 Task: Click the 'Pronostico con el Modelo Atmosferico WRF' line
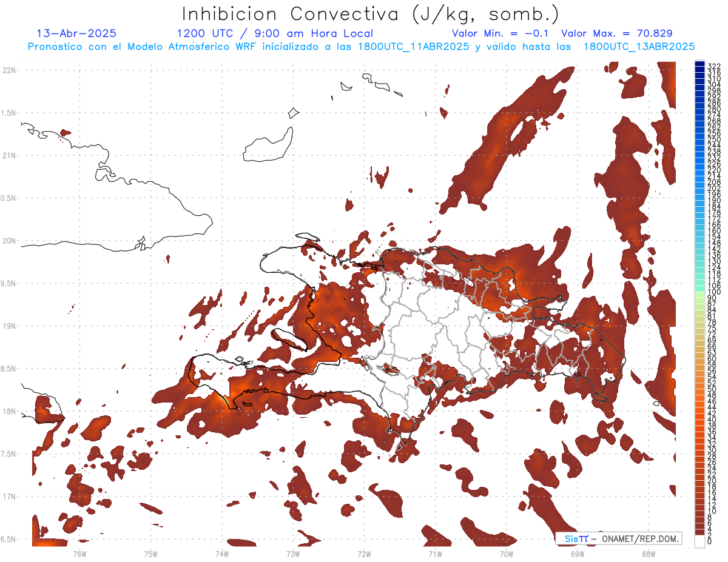361,47
